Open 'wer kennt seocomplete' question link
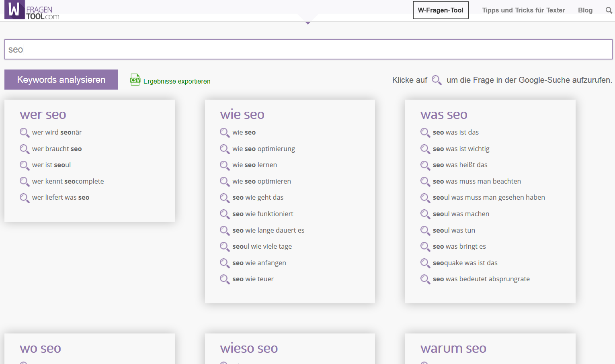The height and width of the screenshot is (364, 615). (68, 182)
